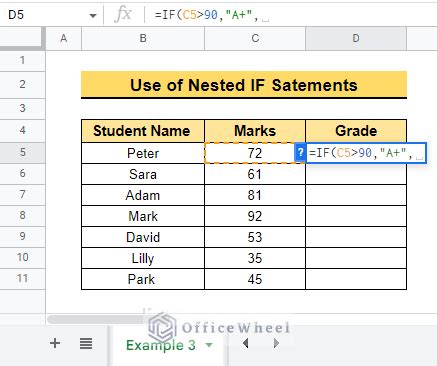Select the cell containing Mark
The image size is (437, 366).
pyautogui.click(x=143, y=216)
